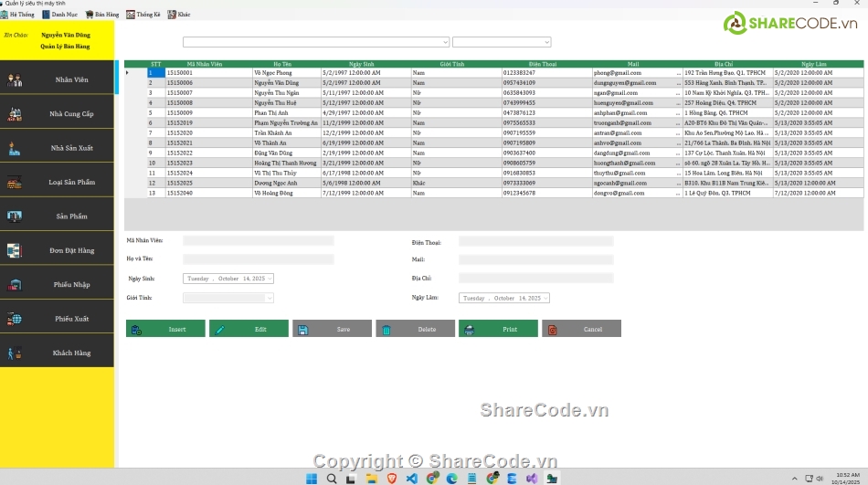Click the Nhà Cung Cấp sidebar icon
The image size is (868, 485).
click(16, 114)
